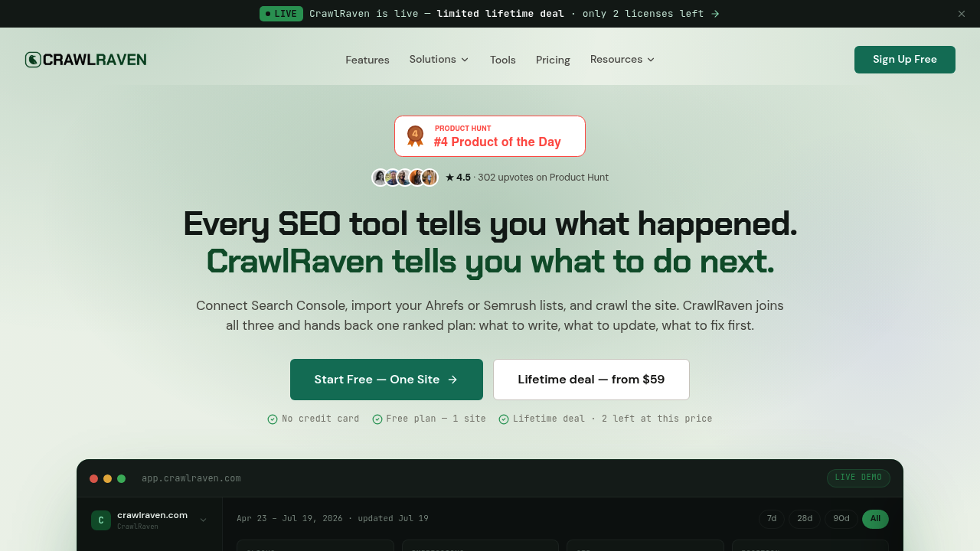The height and width of the screenshot is (551, 980).
Task: Select the All date range
Action: pyautogui.click(x=875, y=519)
